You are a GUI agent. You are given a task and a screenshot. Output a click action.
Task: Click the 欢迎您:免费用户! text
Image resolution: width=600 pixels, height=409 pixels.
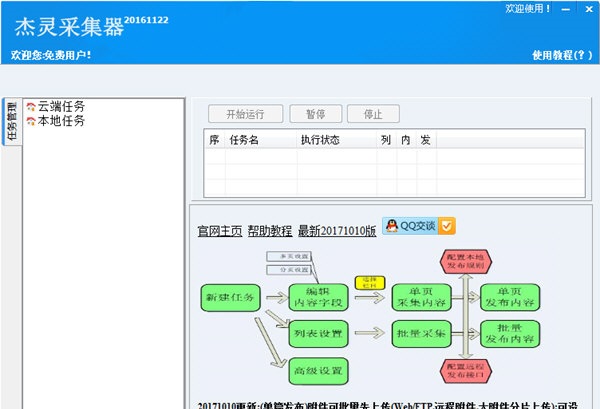tap(51, 55)
